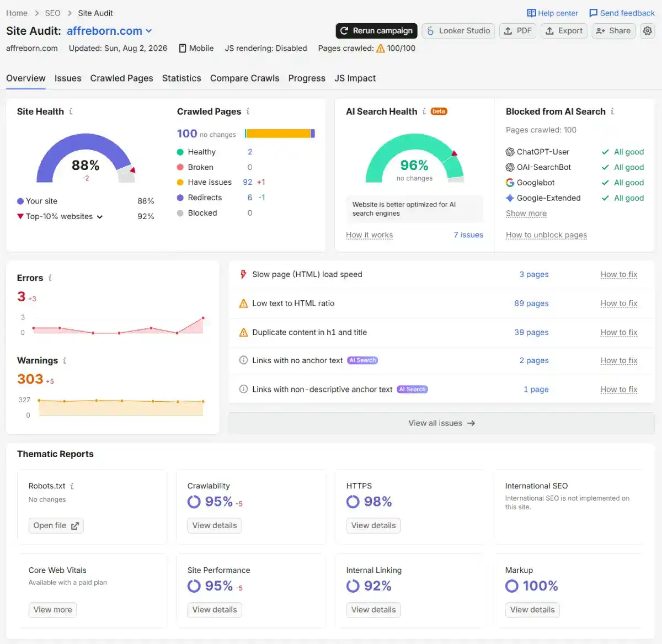Click non-descriptive anchor text notice icon
Viewport: 662px width, 644px height.
[x=243, y=389]
